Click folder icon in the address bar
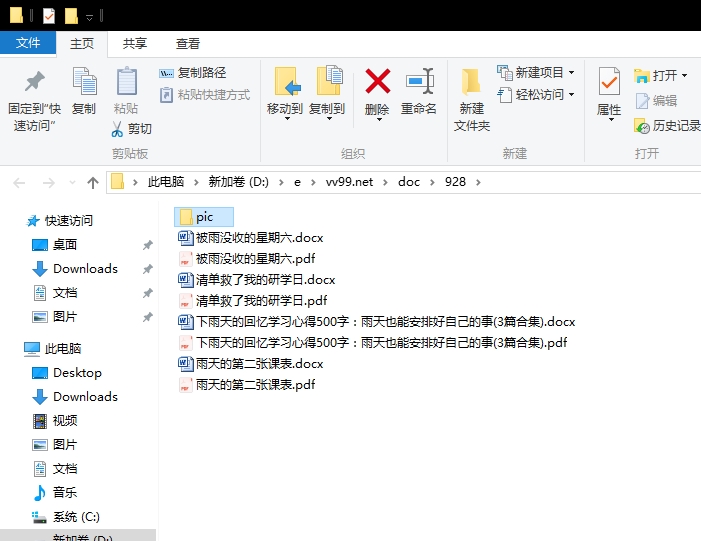The height and width of the screenshot is (541, 701). pyautogui.click(x=117, y=182)
